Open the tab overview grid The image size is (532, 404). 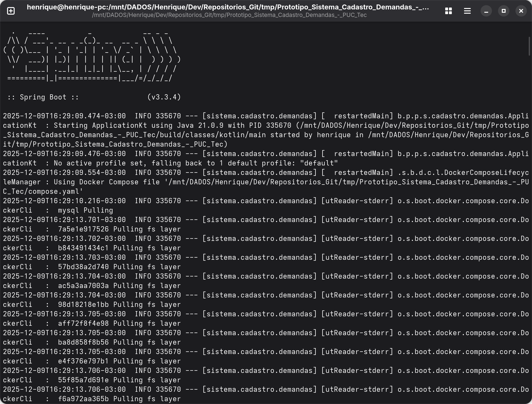pyautogui.click(x=448, y=11)
